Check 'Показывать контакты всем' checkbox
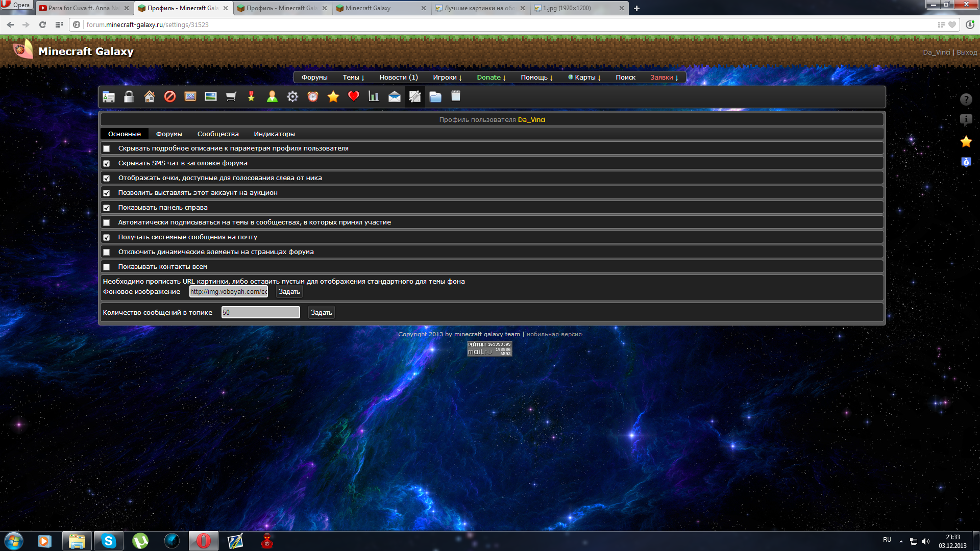 click(x=106, y=267)
